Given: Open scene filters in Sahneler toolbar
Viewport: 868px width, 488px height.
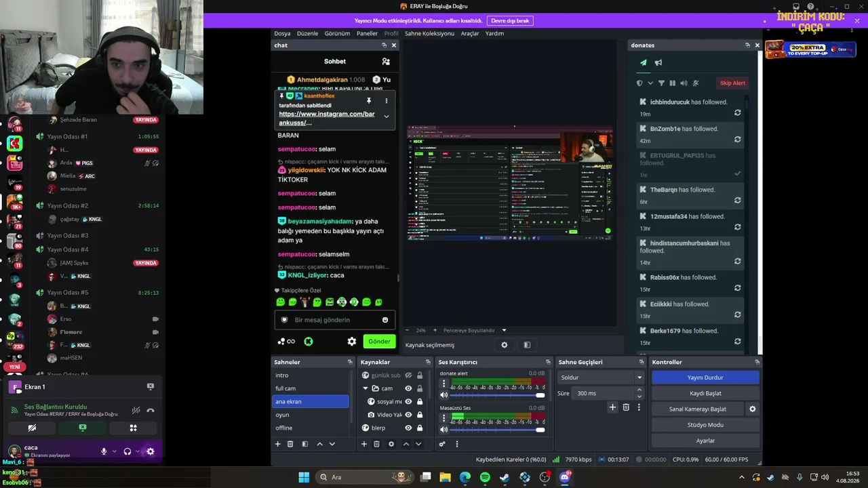Looking at the screenshot, I should (x=304, y=444).
